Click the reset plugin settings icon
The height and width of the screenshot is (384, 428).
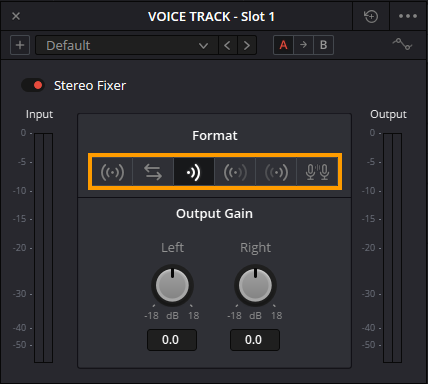click(x=371, y=16)
